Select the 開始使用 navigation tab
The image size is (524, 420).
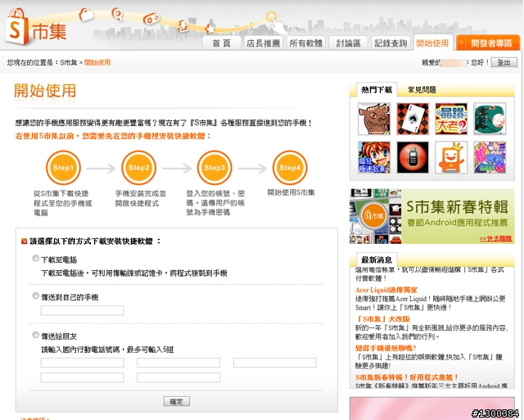pos(433,43)
